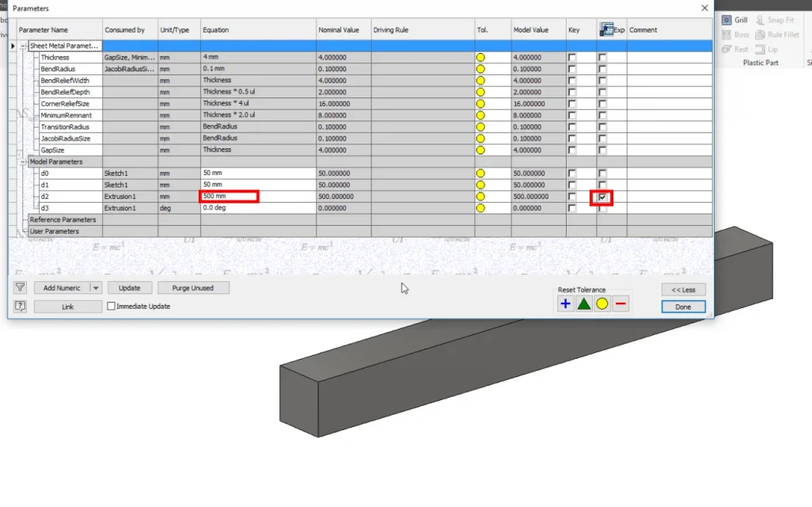Image resolution: width=812 pixels, height=507 pixels.
Task: Click the filter funnel icon
Action: tap(21, 288)
